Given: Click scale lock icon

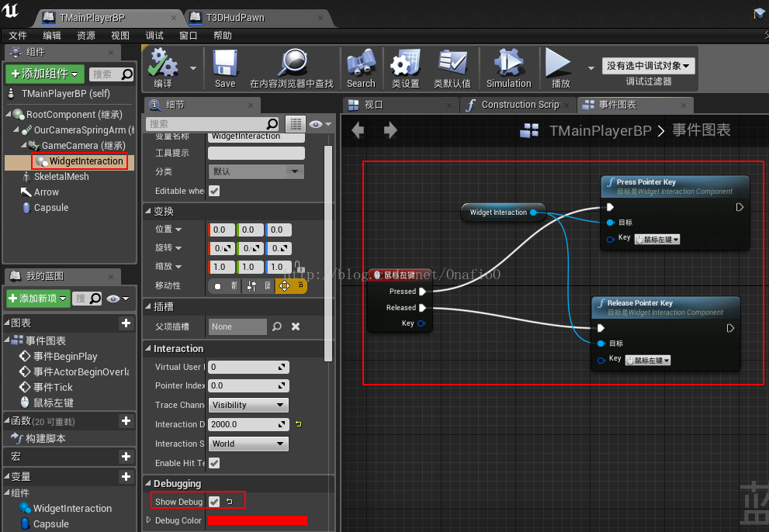Looking at the screenshot, I should (300, 267).
